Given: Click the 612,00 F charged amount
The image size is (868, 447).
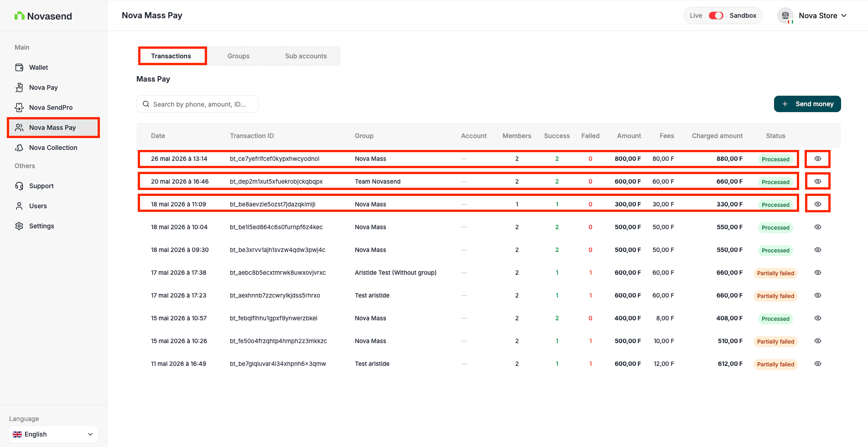Looking at the screenshot, I should 730,364.
